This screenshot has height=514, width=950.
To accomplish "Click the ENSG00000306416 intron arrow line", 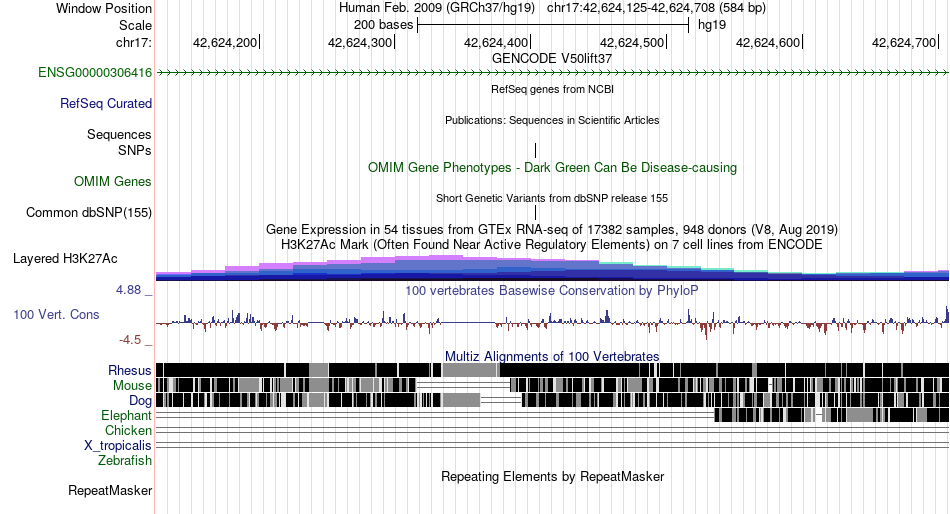I will pyautogui.click(x=552, y=73).
